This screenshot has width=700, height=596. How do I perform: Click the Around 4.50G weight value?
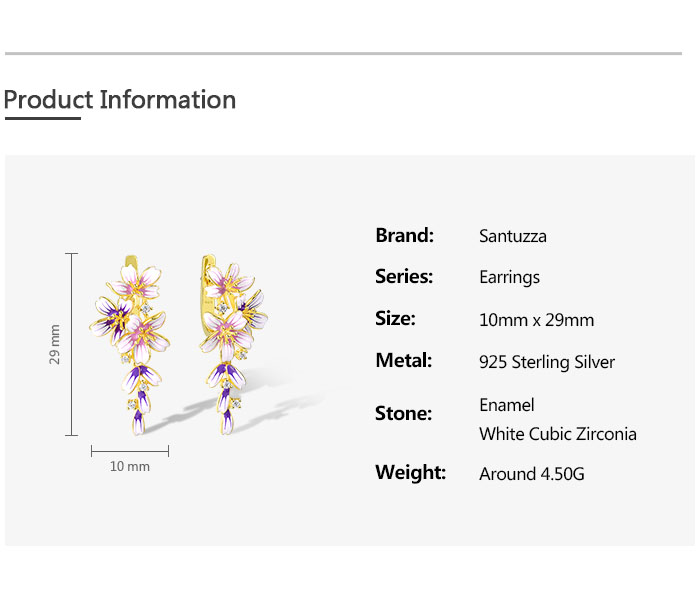coord(532,474)
